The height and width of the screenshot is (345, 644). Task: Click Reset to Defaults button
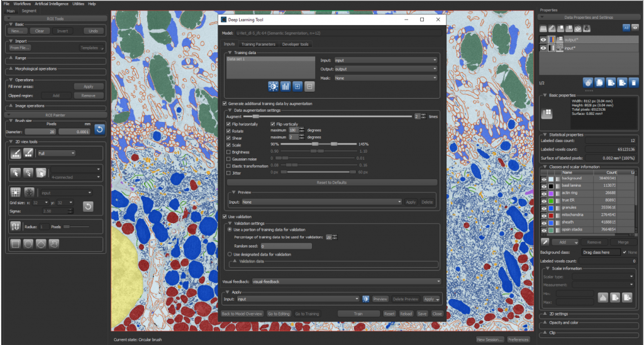[331, 182]
